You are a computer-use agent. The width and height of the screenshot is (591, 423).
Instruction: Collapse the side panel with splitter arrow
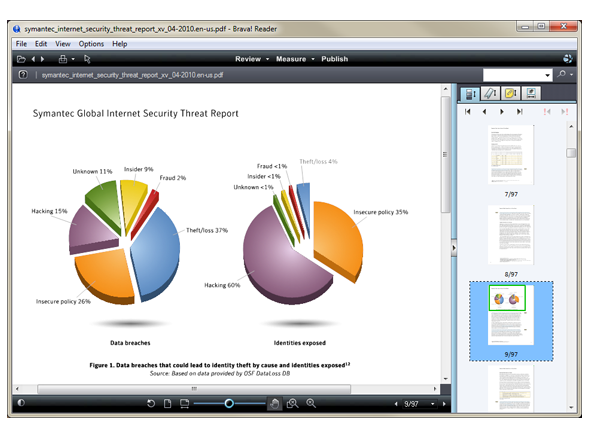click(454, 248)
